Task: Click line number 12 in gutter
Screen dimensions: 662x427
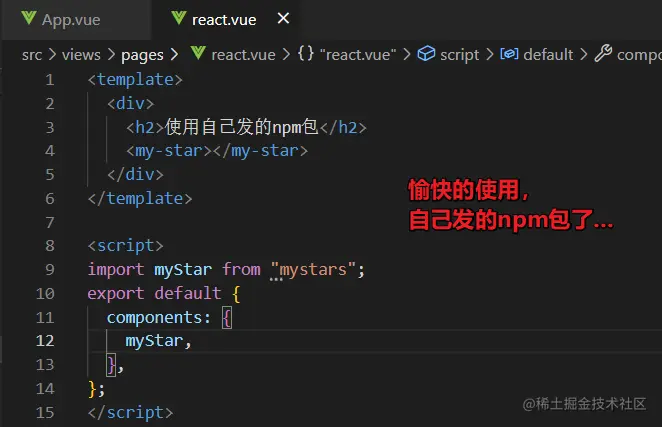Action: [x=45, y=340]
